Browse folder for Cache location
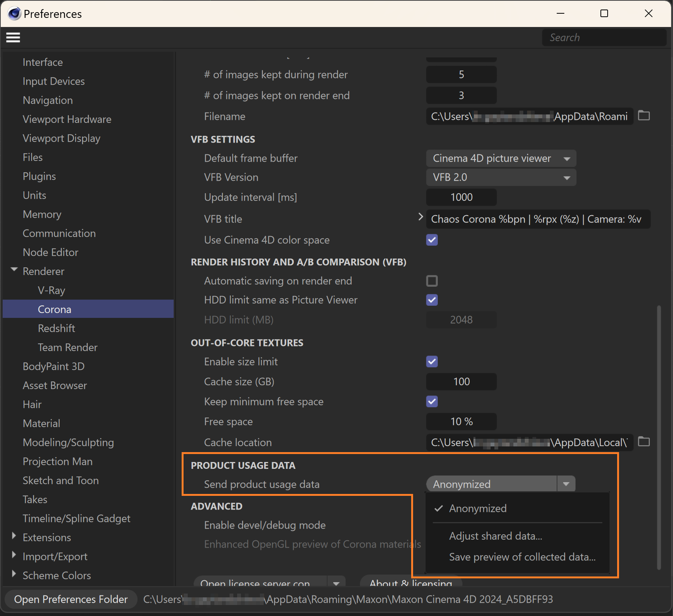 coord(644,442)
